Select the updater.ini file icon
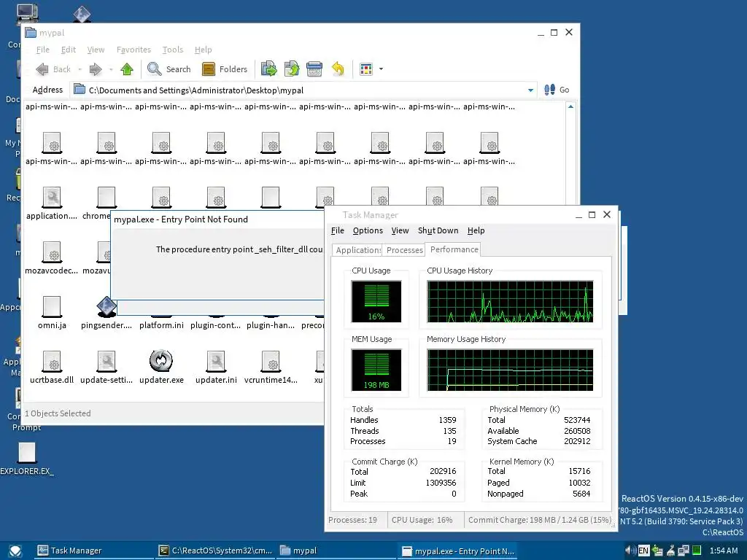Image resolution: width=747 pixels, height=560 pixels. (x=216, y=361)
